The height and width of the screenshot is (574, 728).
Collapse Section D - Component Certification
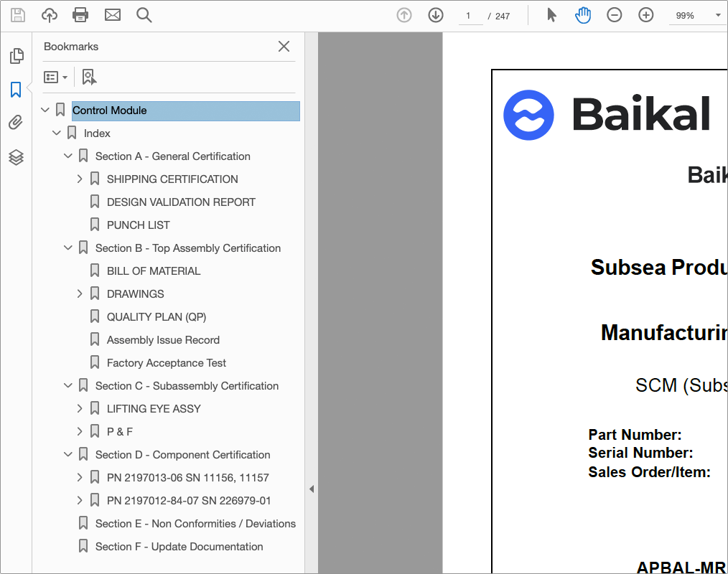coord(67,454)
